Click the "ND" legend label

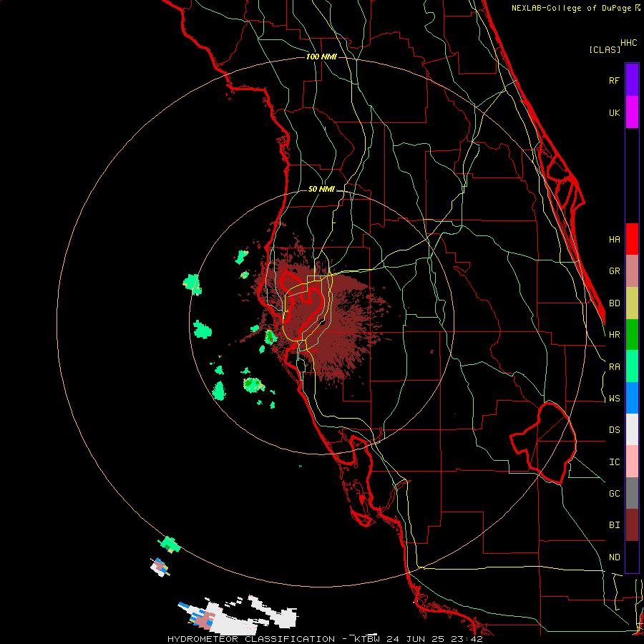(x=615, y=557)
